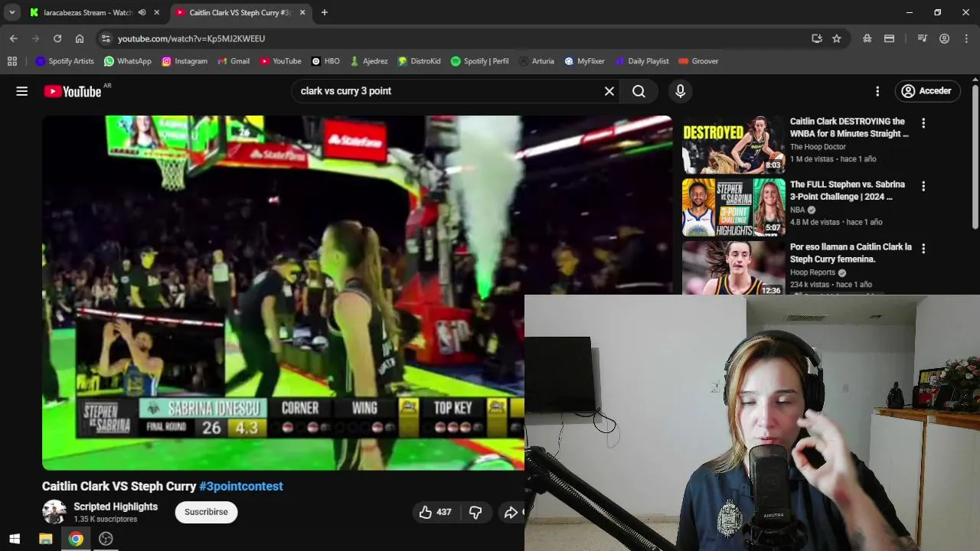
Task: Click the #3pointcontest hashtag link
Action: pyautogui.click(x=241, y=486)
